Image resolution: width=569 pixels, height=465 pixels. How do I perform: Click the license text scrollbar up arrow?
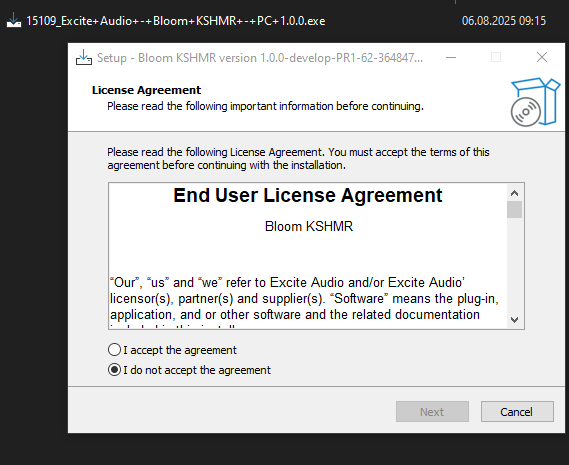(x=514, y=193)
